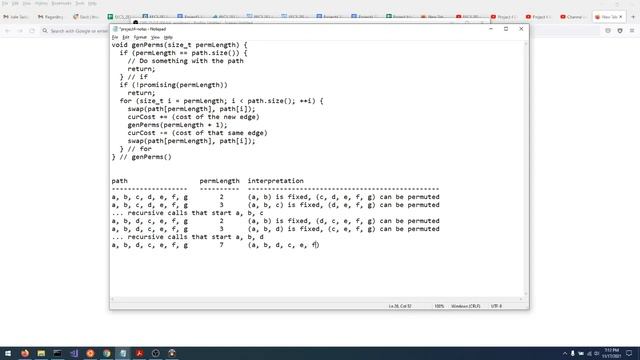The width and height of the screenshot is (640, 360).
Task: Open the Edit menu in Notepad
Action: 126,37
